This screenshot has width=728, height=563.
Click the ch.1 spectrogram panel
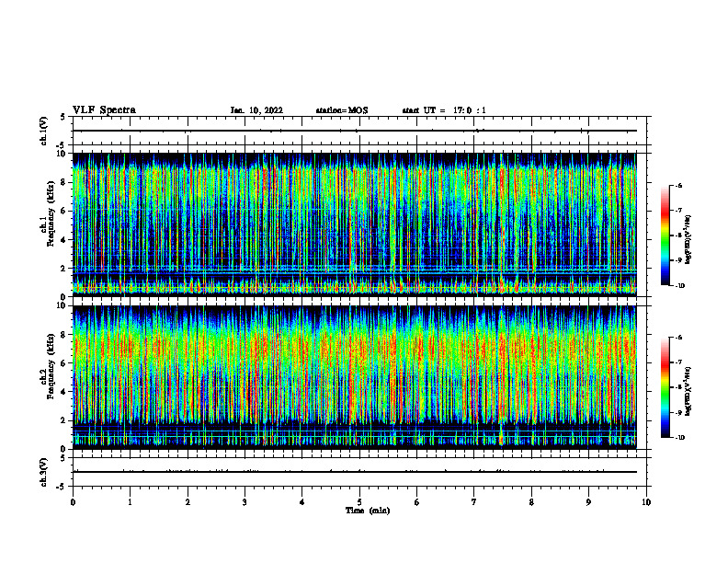[355, 224]
